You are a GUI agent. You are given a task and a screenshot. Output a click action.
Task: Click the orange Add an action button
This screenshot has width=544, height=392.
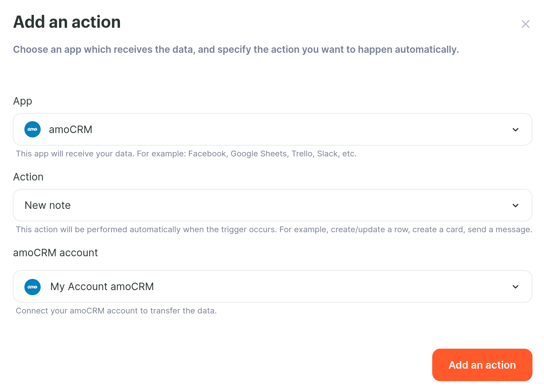[482, 365]
